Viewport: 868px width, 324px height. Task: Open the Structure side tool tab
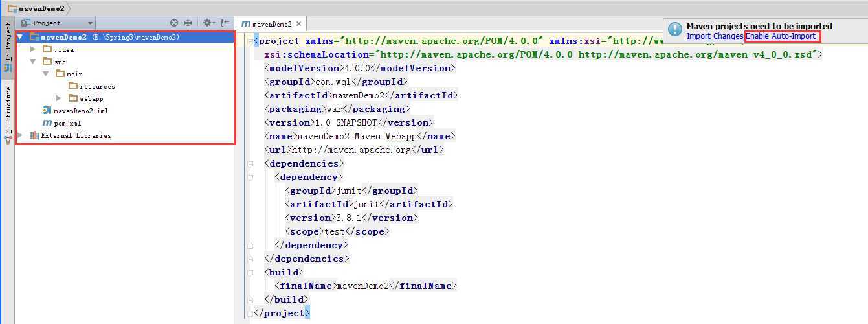8,114
